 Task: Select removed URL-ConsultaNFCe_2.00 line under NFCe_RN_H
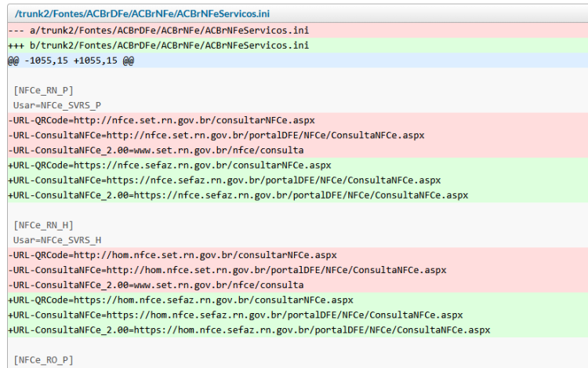tap(298, 285)
